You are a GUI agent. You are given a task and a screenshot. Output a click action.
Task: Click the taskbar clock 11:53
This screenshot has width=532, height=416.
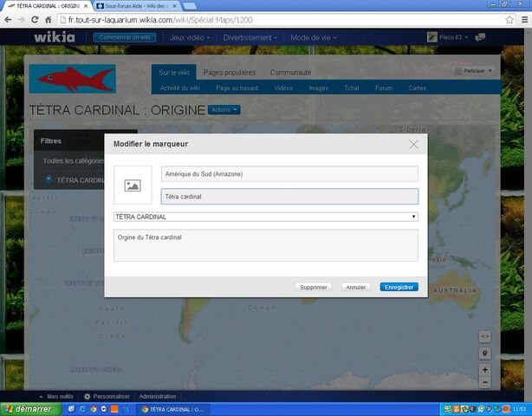coord(519,409)
